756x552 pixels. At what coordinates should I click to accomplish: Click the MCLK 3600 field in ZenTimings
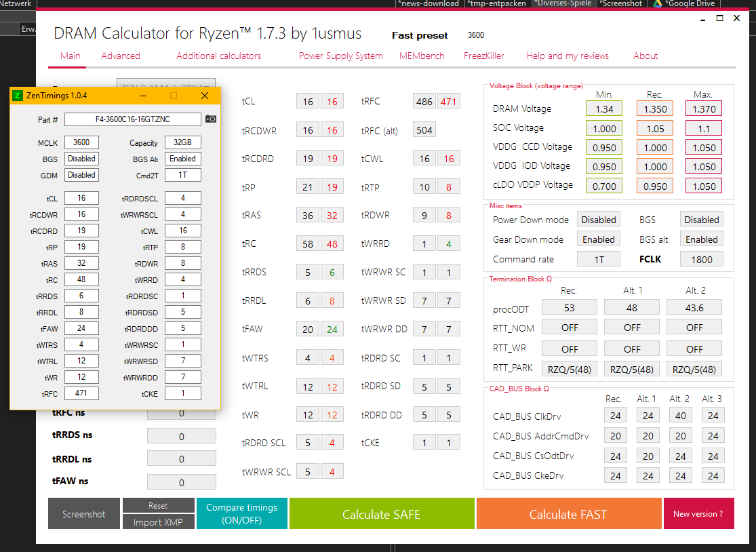point(81,142)
